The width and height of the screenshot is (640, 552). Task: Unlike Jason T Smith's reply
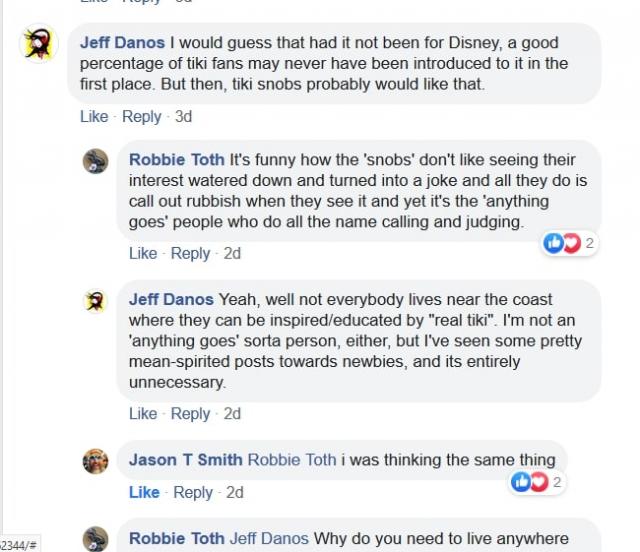[x=144, y=492]
